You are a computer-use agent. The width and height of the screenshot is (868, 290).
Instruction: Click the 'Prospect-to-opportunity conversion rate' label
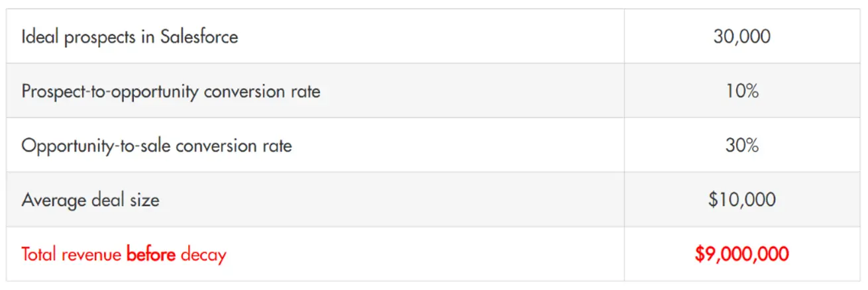[171, 91]
